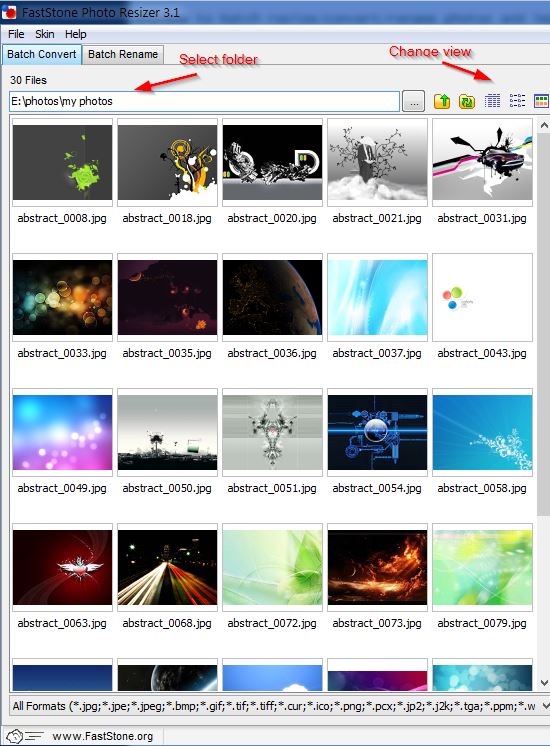Open the Skin menu
The width and height of the screenshot is (550, 746).
(x=45, y=34)
